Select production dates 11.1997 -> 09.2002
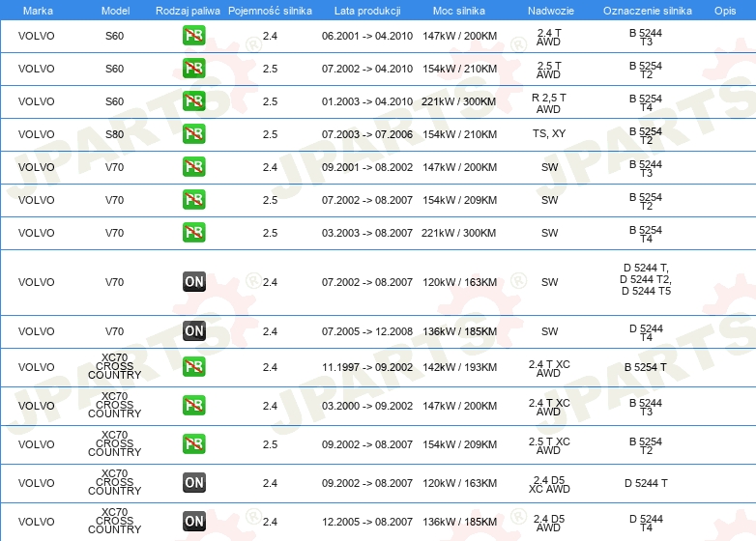756x541 pixels. coord(367,367)
